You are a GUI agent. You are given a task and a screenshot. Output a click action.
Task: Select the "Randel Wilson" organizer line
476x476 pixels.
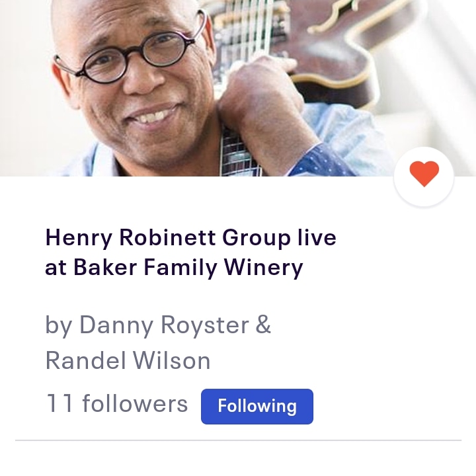point(128,360)
